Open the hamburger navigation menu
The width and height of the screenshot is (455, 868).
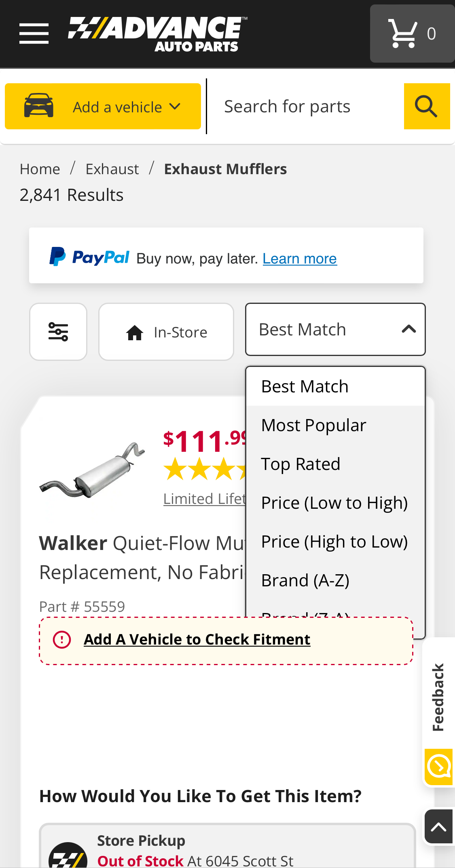coord(34,34)
